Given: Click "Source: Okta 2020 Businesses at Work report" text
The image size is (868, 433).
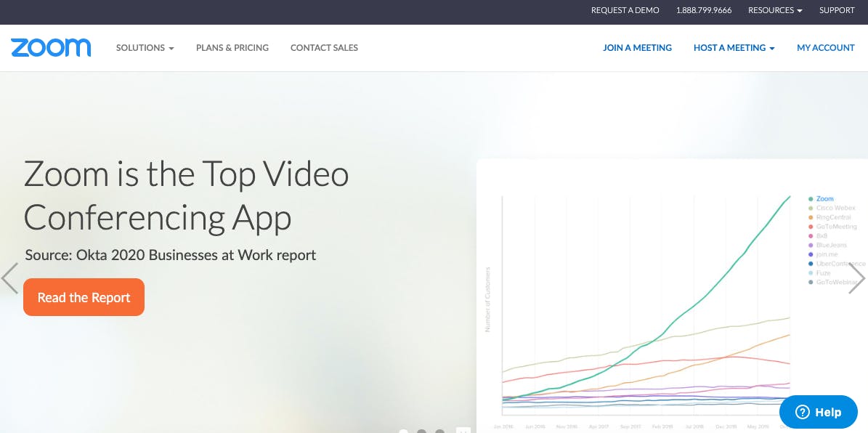Looking at the screenshot, I should click(171, 255).
